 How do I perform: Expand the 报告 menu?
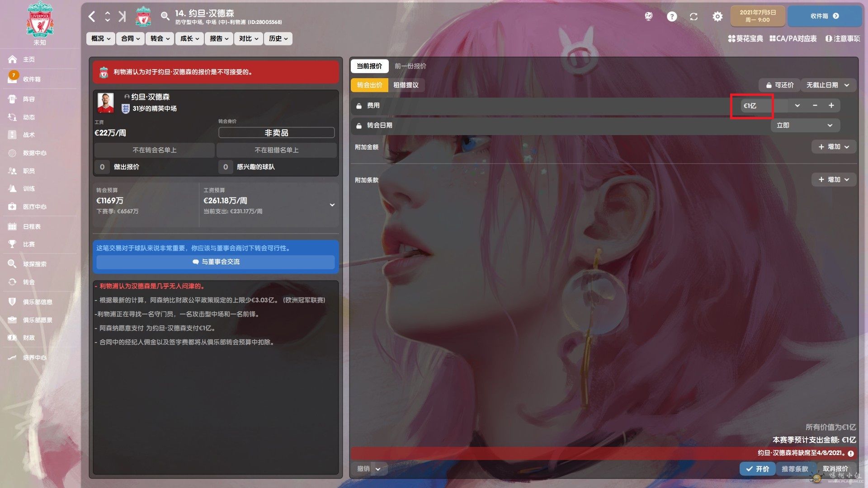coord(219,38)
